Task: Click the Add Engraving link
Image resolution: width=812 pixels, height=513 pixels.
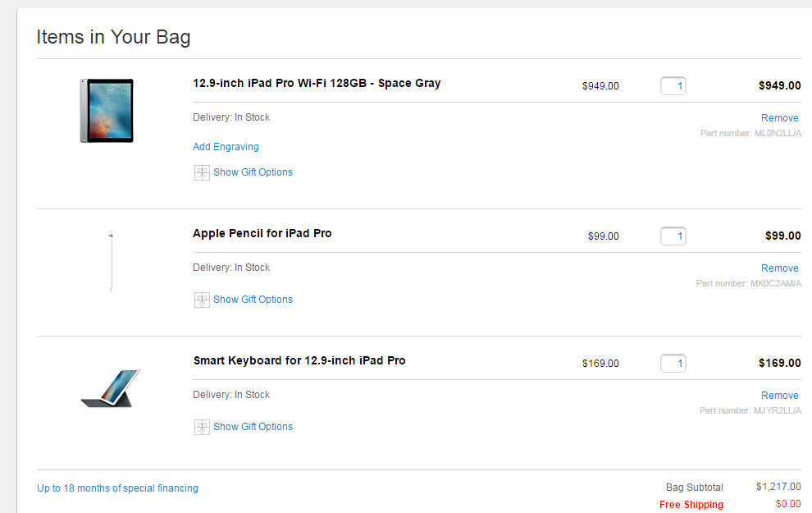Action: click(226, 147)
